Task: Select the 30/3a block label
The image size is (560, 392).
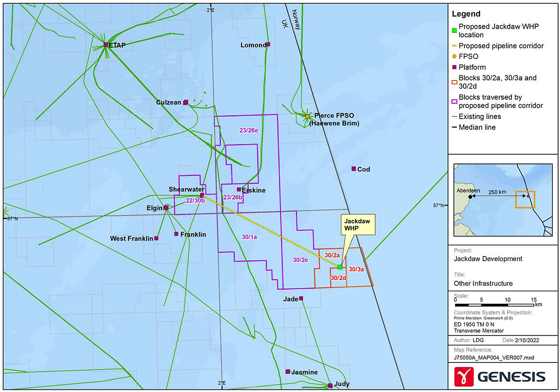Action: (x=356, y=269)
